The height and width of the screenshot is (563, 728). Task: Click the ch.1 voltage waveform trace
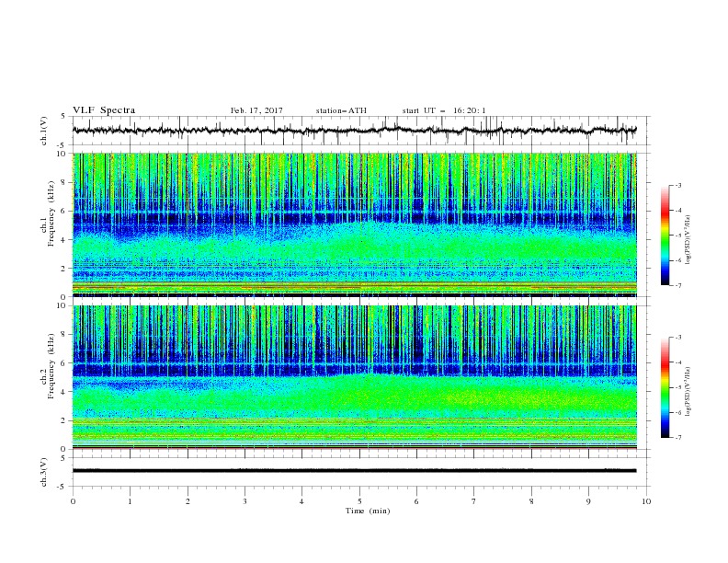(354, 130)
